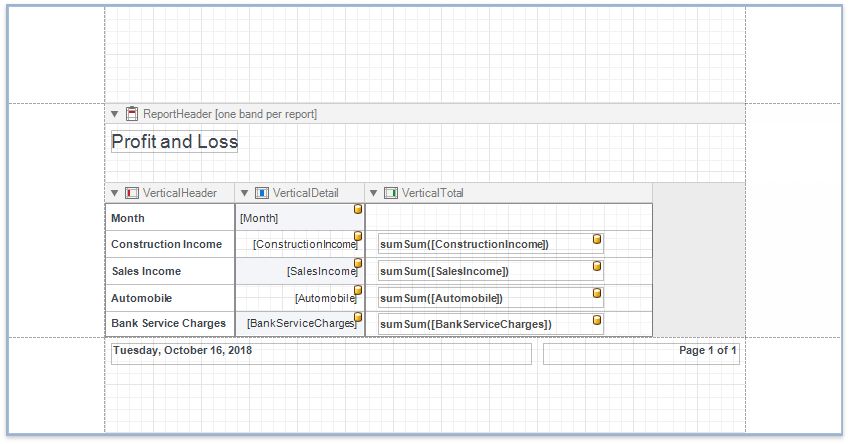849x444 pixels.
Task: Click the VerticalDetail band icon
Action: click(x=262, y=193)
